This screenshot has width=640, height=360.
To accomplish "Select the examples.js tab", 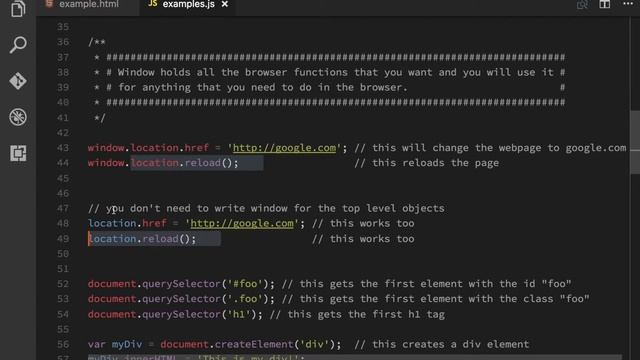I will pos(188,4).
